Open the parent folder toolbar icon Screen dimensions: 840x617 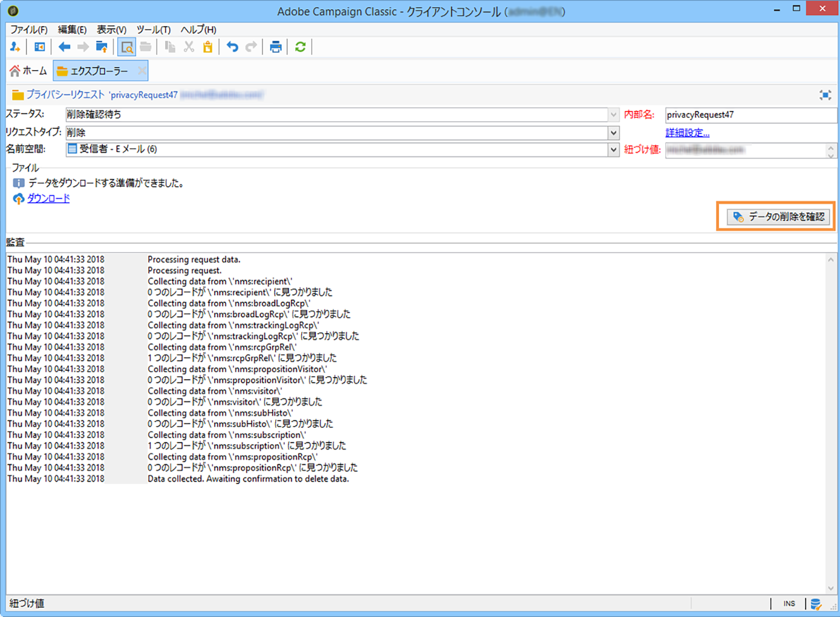(x=102, y=47)
